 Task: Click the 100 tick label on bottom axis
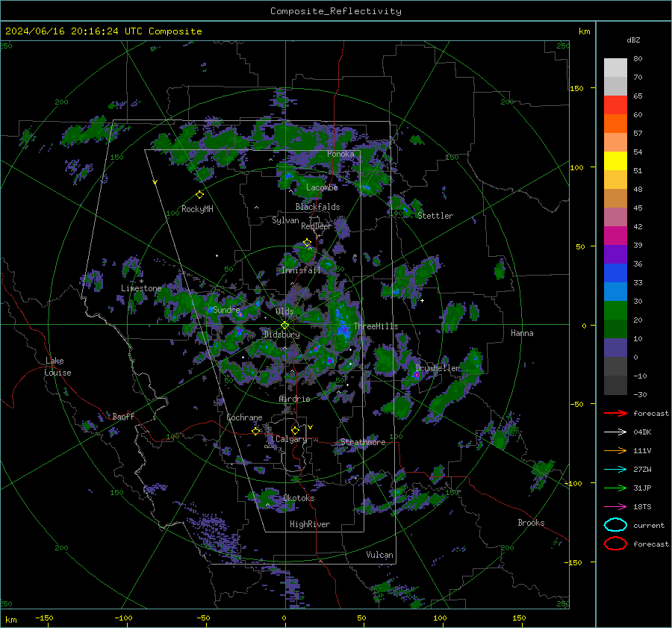(x=440, y=618)
